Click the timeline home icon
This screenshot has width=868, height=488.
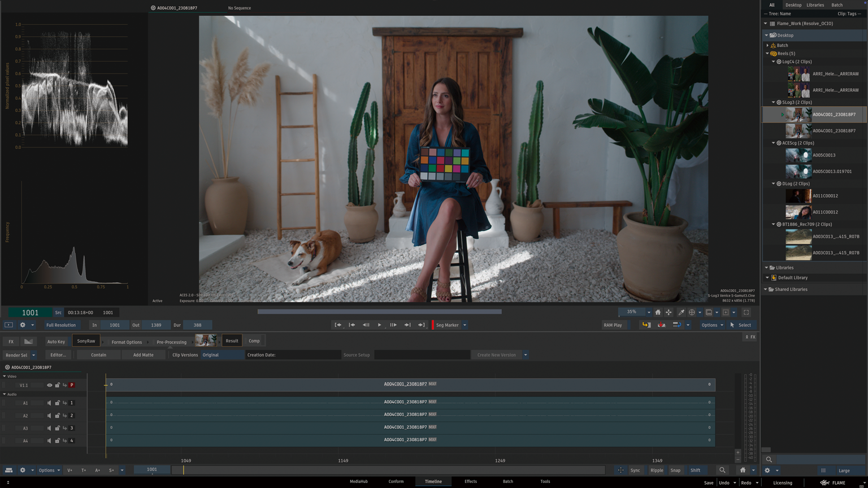click(743, 470)
